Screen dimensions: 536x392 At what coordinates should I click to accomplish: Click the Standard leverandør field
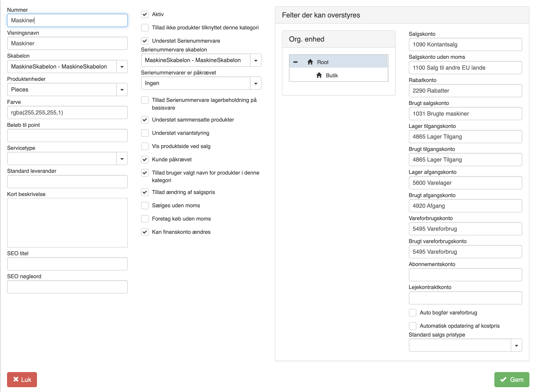(x=67, y=181)
